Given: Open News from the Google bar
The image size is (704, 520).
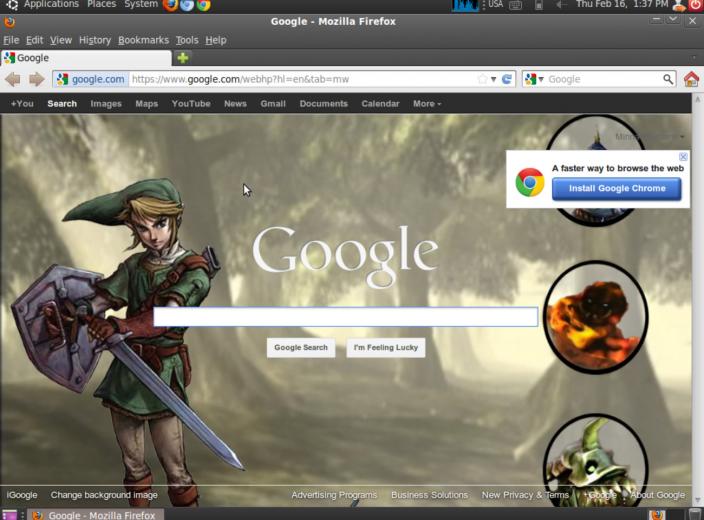Looking at the screenshot, I should point(235,104).
